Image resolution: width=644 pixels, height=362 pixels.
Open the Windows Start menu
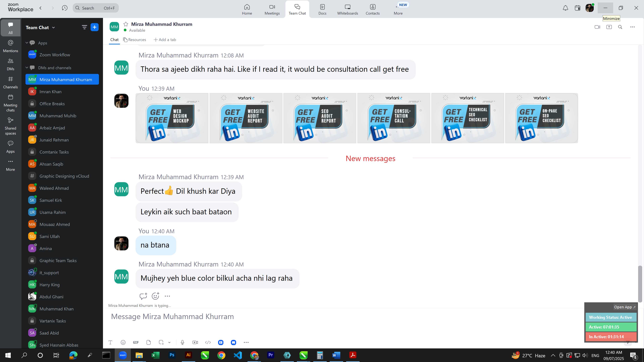coord(8,355)
